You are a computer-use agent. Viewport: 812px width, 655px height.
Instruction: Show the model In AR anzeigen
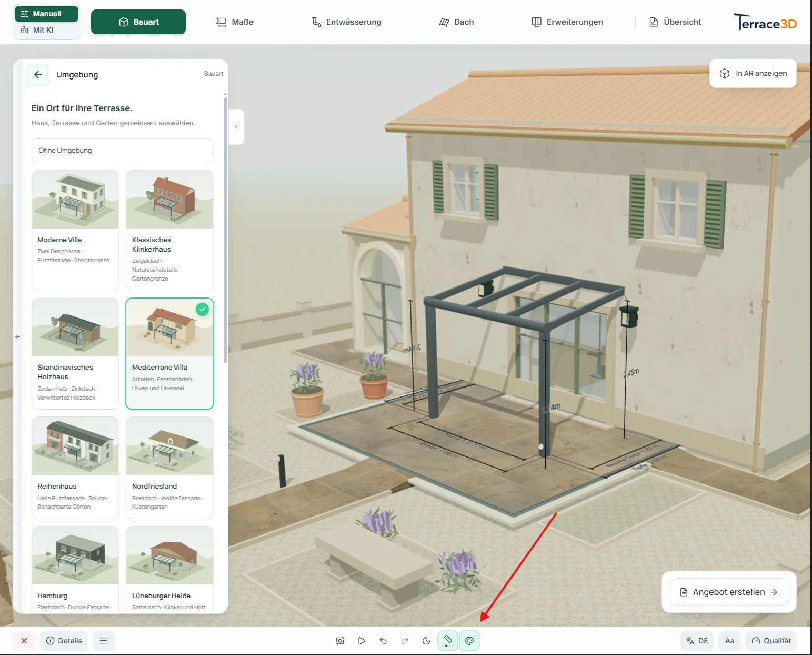click(753, 73)
